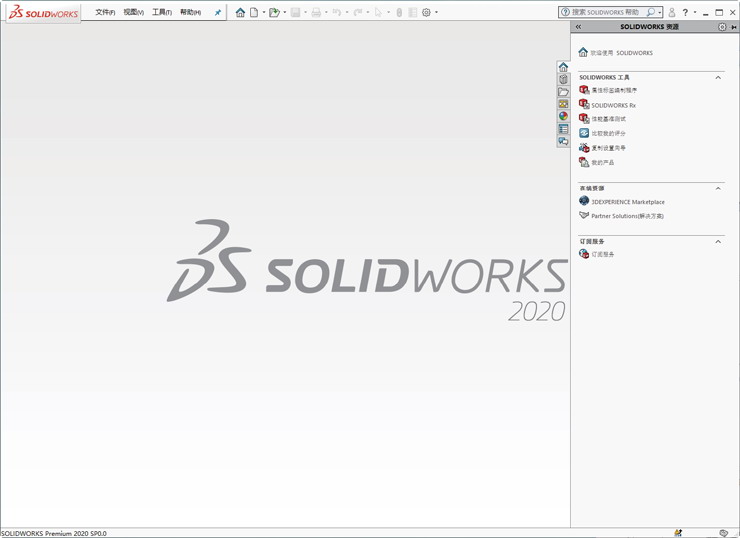740x538 pixels.
Task: Open the 帮助(H) menu
Action: pos(191,12)
